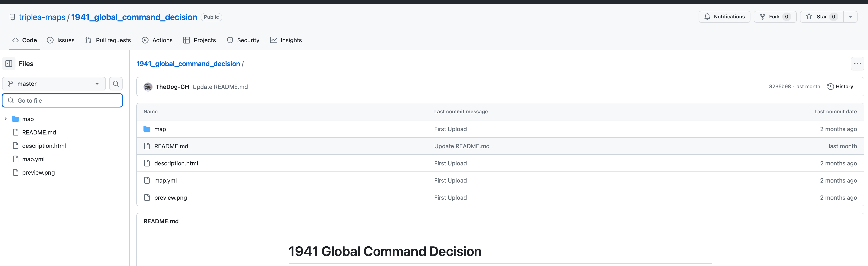
Task: Click the Fork count badge
Action: [x=786, y=17]
